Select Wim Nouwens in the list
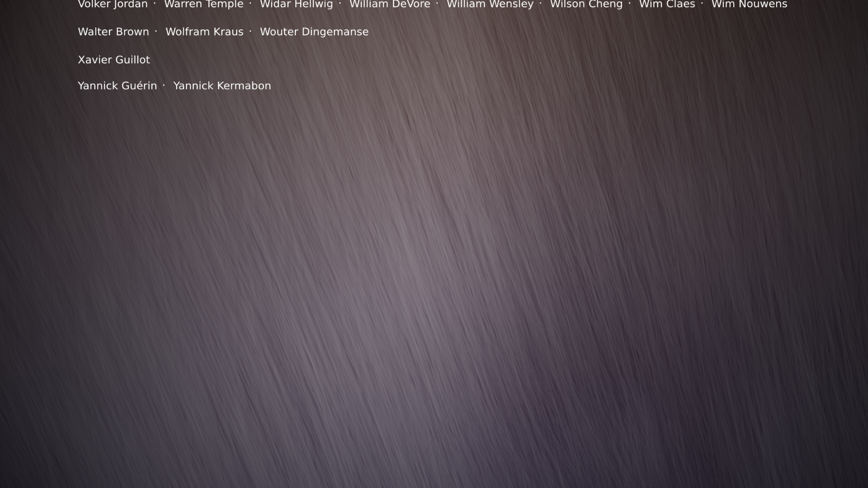868x488 pixels. pos(749,4)
